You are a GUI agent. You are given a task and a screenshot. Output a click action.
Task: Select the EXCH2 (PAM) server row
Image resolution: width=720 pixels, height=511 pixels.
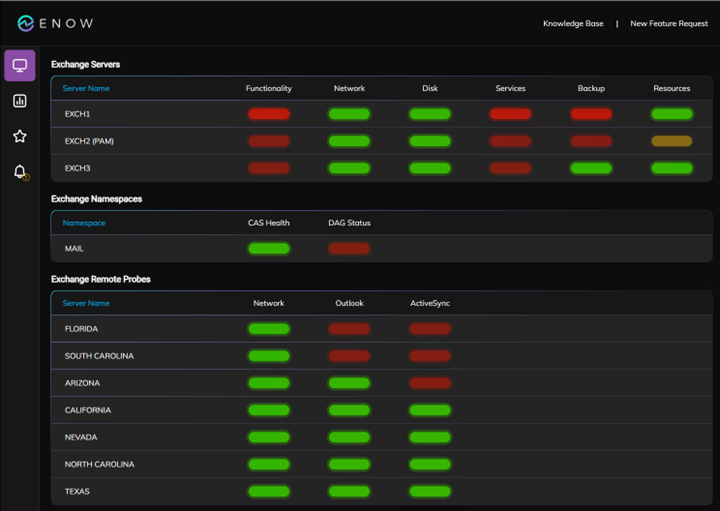89,141
